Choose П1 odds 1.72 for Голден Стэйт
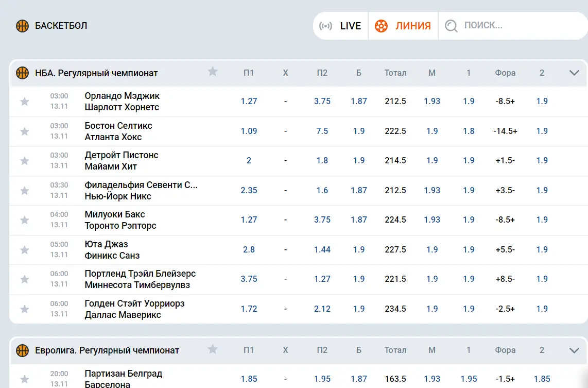588x388 pixels. pos(249,309)
